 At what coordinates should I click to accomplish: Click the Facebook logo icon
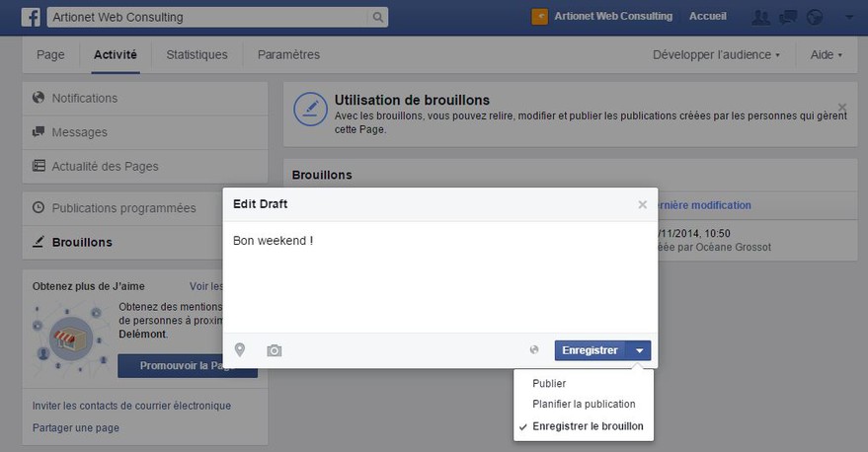point(31,17)
